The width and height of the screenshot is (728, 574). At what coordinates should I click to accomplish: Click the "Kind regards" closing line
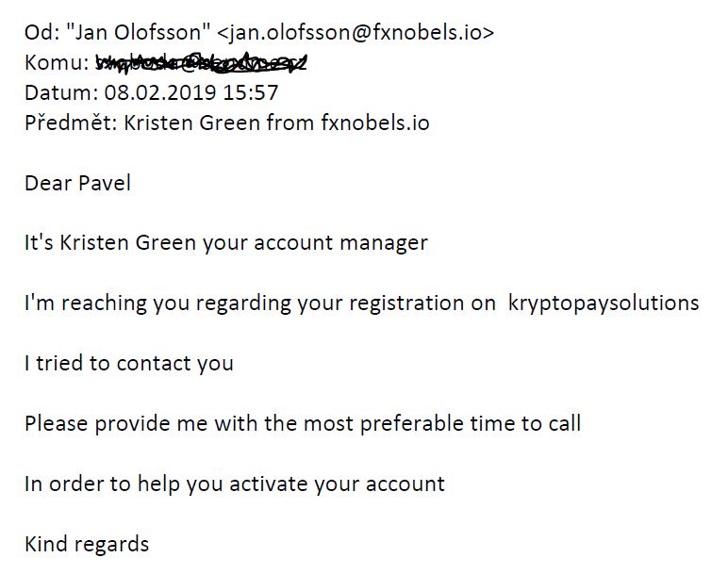point(87,544)
